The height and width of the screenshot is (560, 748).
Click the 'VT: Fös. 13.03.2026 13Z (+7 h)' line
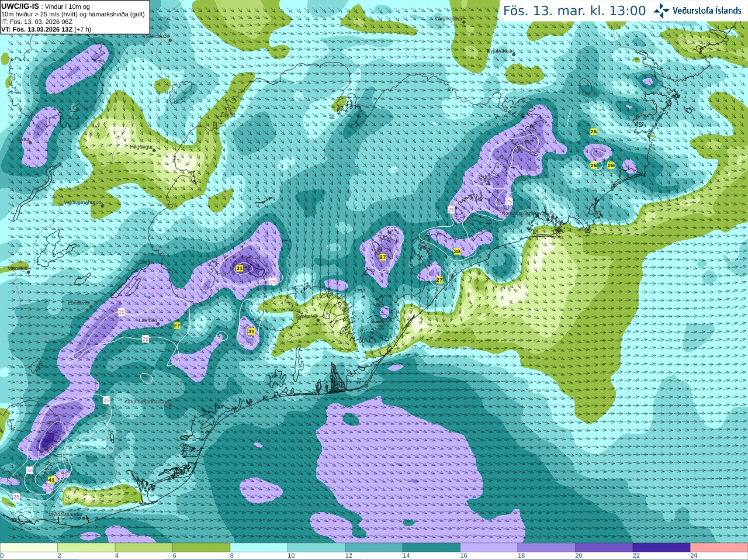[x=46, y=29]
